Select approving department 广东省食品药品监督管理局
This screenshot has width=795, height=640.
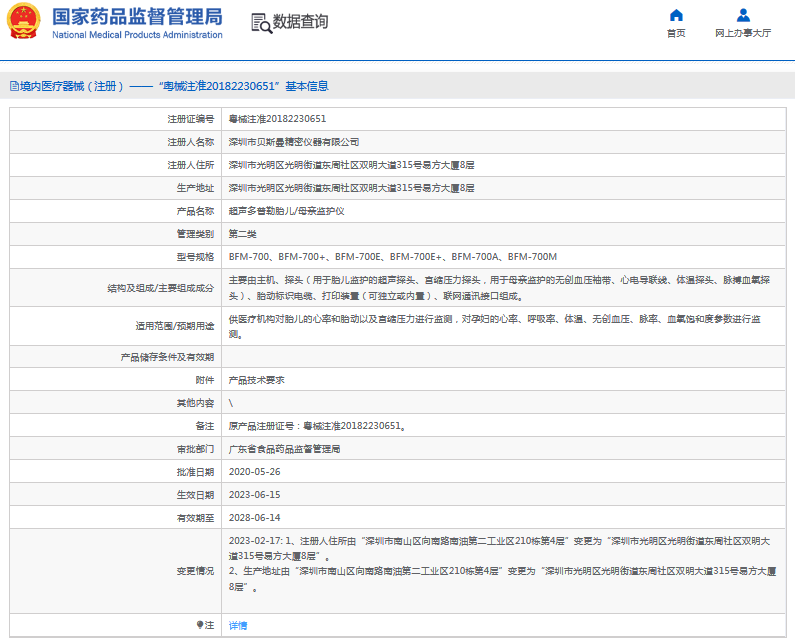[x=284, y=449]
